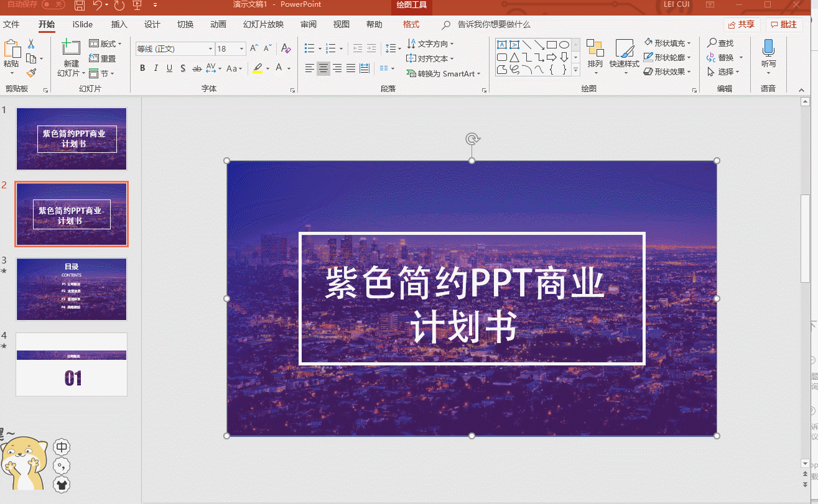Open the Shape Fill (形状填充) dropdown
The height and width of the screenshot is (504, 818).
pos(667,43)
